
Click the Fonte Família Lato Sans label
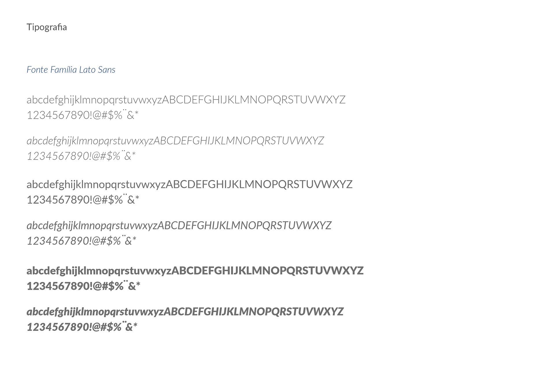(x=71, y=70)
